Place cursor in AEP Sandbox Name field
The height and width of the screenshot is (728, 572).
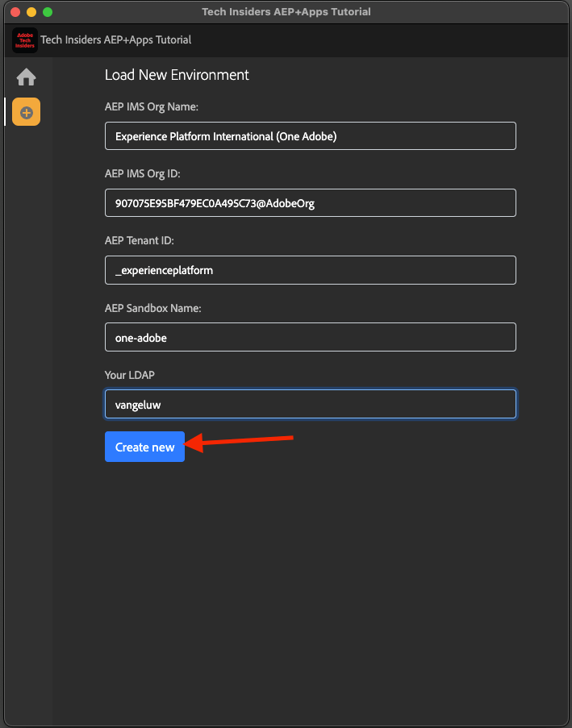310,337
